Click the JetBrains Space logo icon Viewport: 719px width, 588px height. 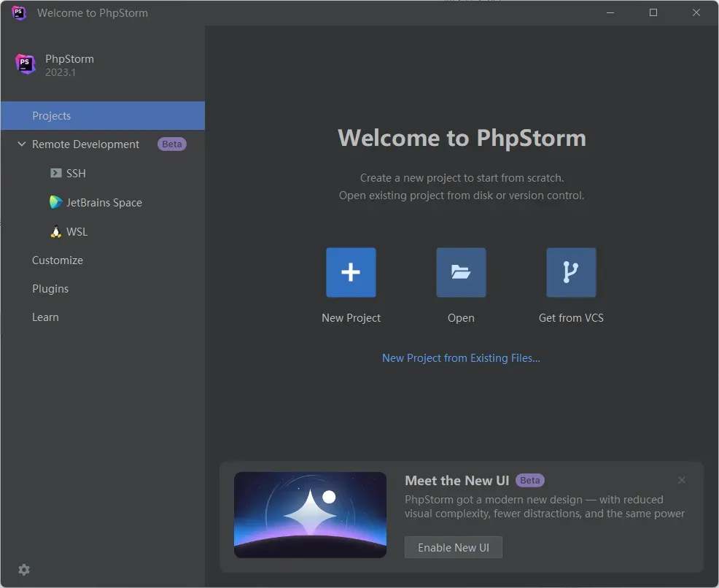pos(55,202)
